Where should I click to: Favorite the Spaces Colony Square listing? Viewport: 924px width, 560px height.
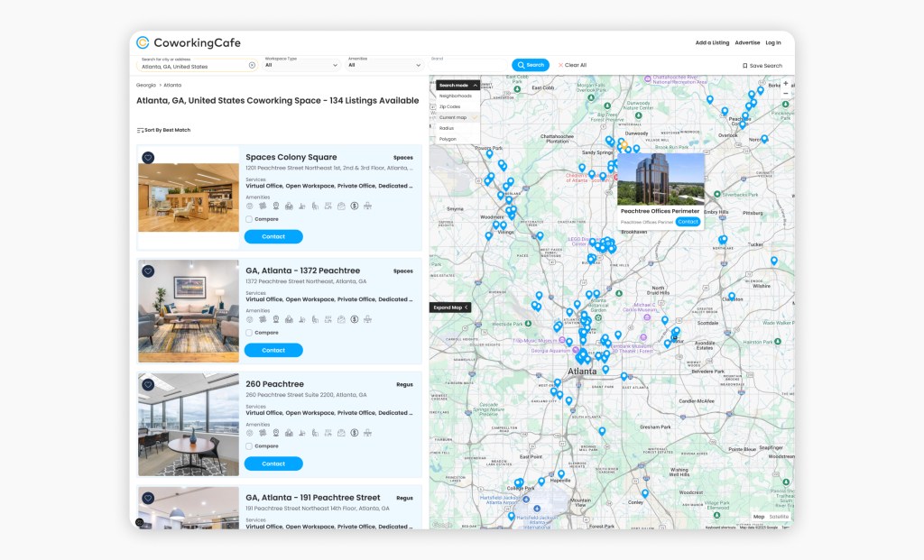[x=148, y=157]
